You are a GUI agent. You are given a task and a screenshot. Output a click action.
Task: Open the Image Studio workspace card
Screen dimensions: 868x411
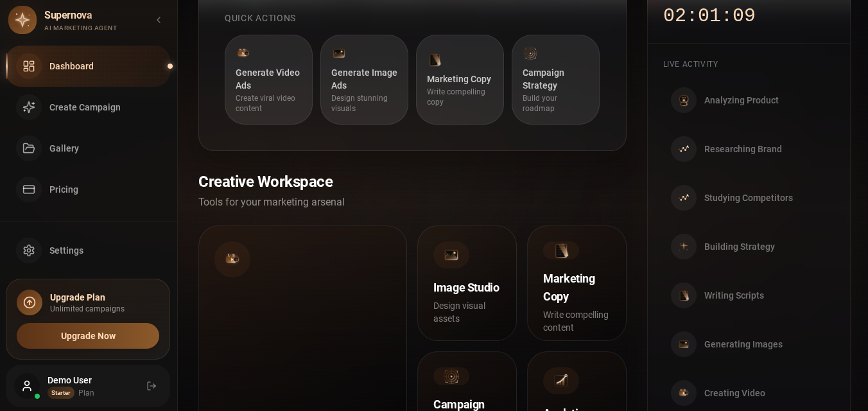(x=467, y=283)
